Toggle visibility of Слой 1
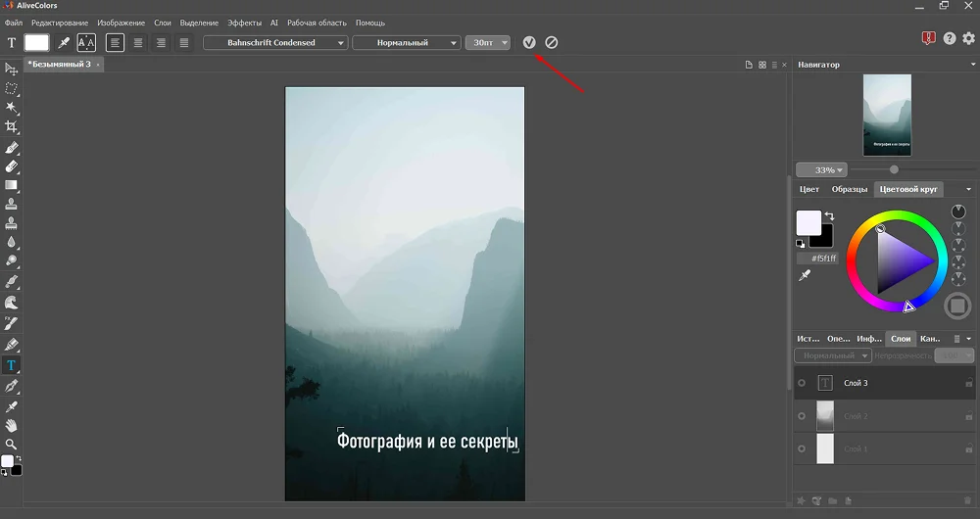 [x=802, y=448]
